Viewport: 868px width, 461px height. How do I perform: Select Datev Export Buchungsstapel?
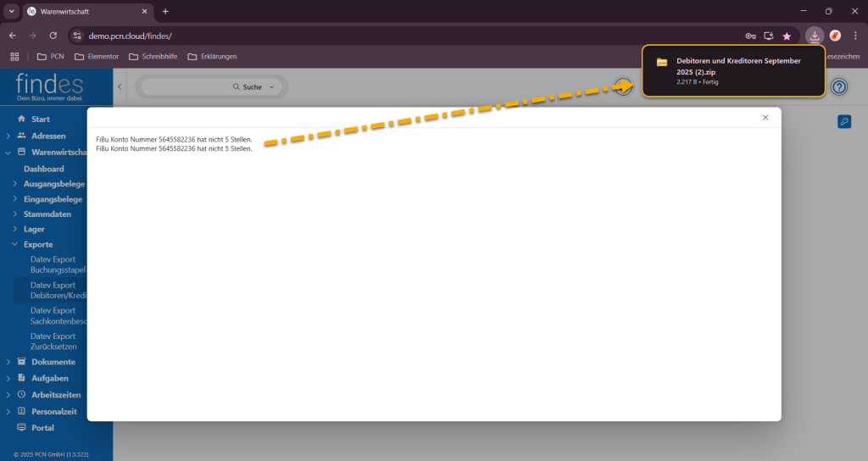pos(58,264)
